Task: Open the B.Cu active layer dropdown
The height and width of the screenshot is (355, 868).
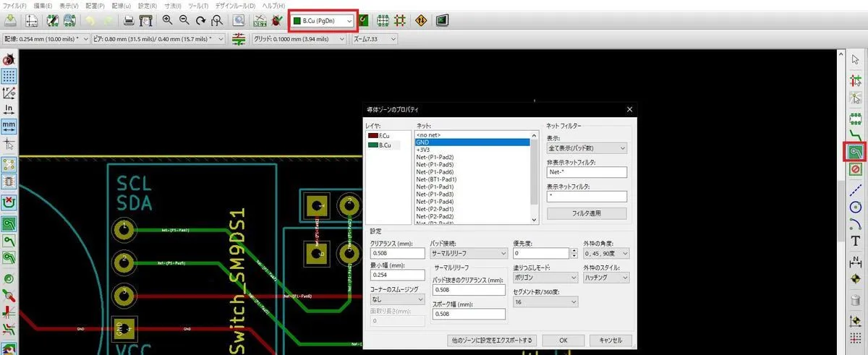Action: click(323, 22)
